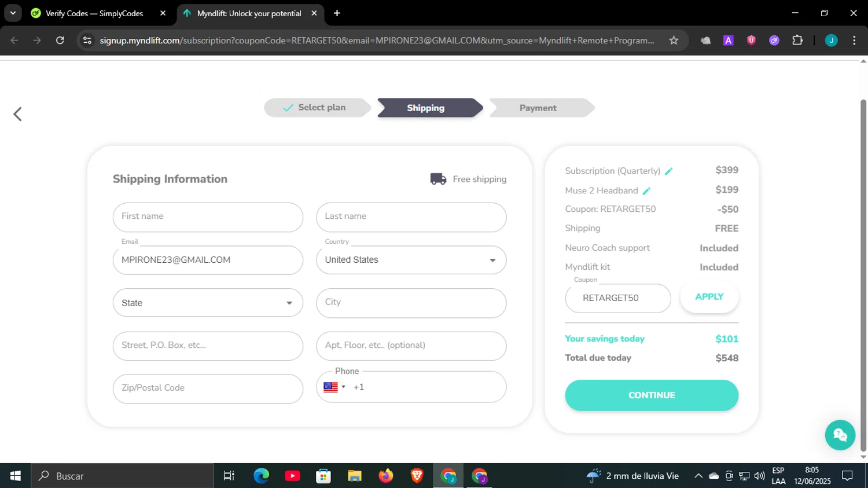The height and width of the screenshot is (488, 868).
Task: Close the Verify Codes tab
Action: pyautogui.click(x=163, y=13)
